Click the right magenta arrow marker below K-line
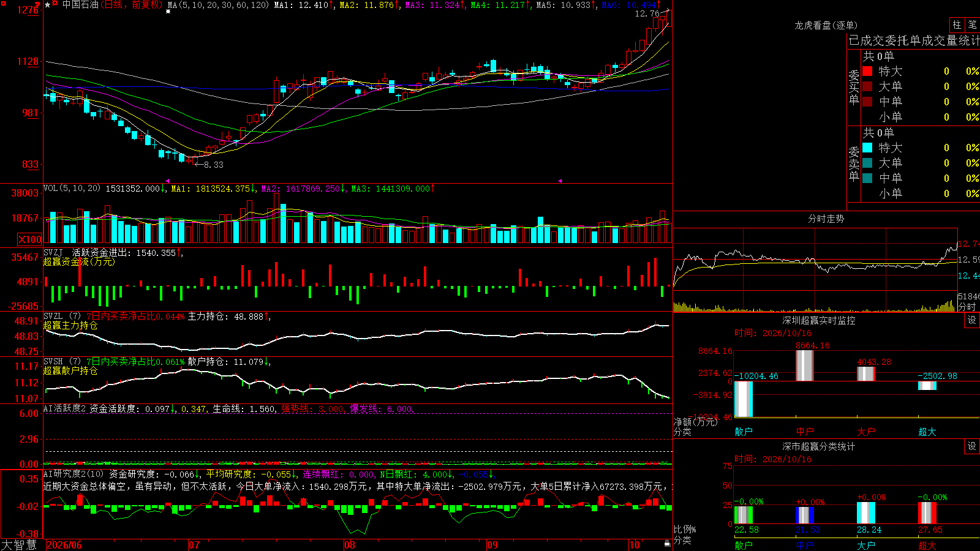Image resolution: width=980 pixels, height=551 pixels. 559,181
